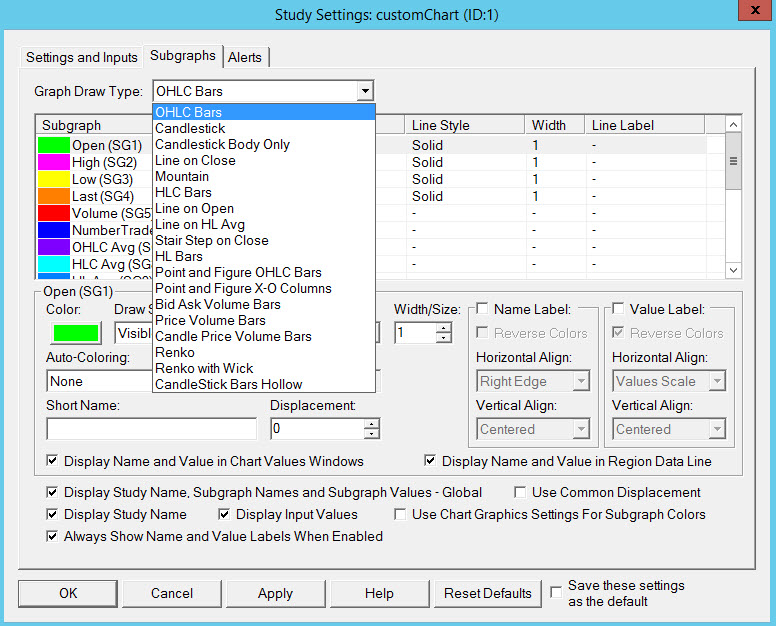
Task: Click the green Open (SG1) list swatch
Action: [54, 145]
